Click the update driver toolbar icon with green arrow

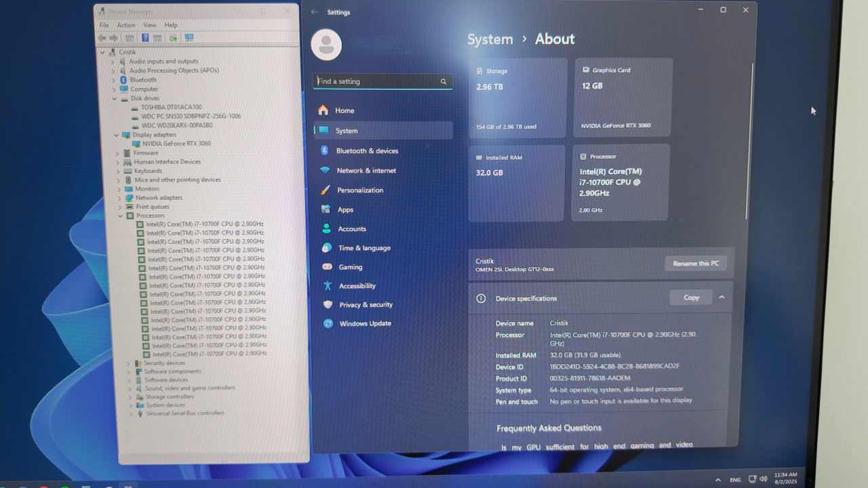pyautogui.click(x=174, y=38)
